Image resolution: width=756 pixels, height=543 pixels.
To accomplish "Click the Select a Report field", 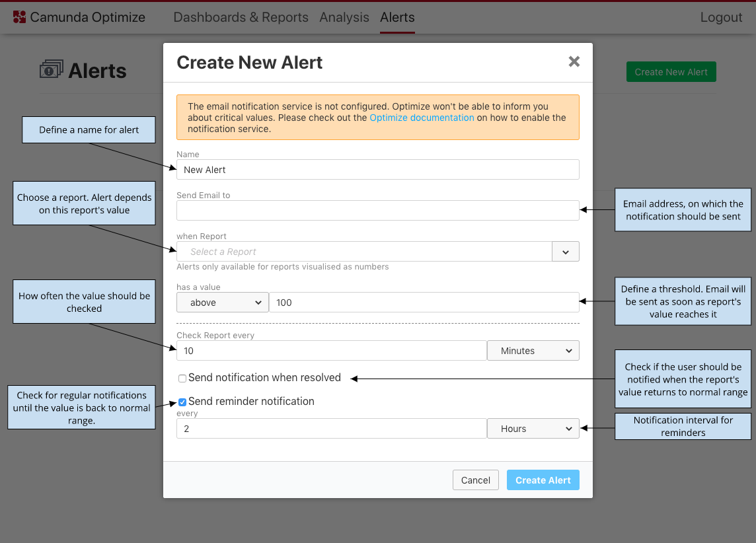I will [x=365, y=252].
